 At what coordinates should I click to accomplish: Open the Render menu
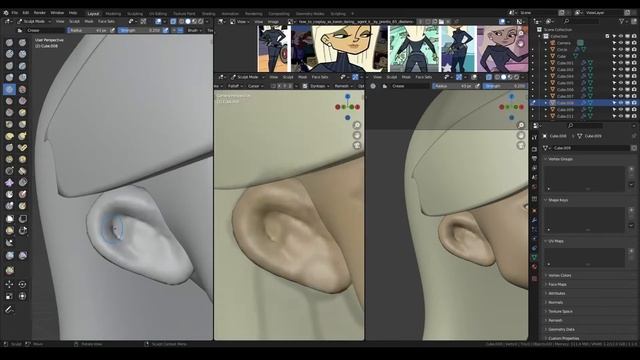coord(40,13)
